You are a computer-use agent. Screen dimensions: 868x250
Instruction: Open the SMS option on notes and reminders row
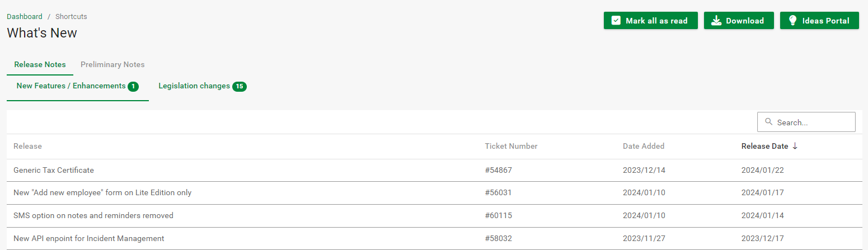click(x=93, y=215)
